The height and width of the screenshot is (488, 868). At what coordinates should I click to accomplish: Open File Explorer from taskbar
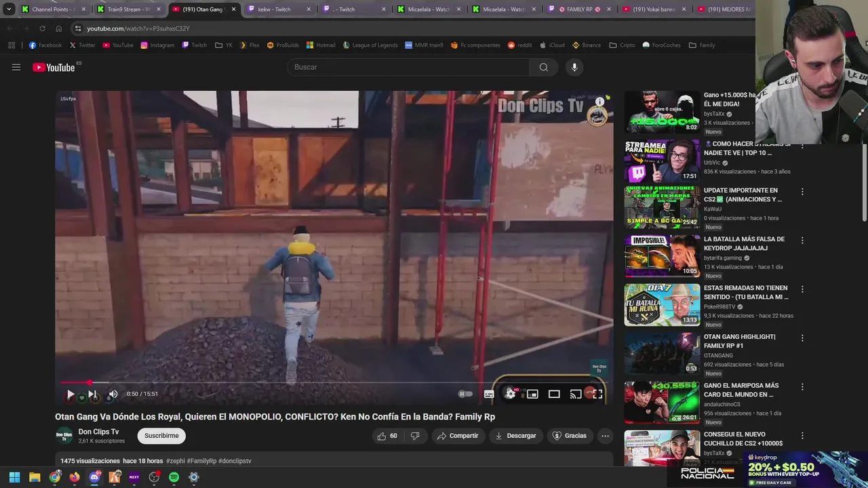click(35, 477)
